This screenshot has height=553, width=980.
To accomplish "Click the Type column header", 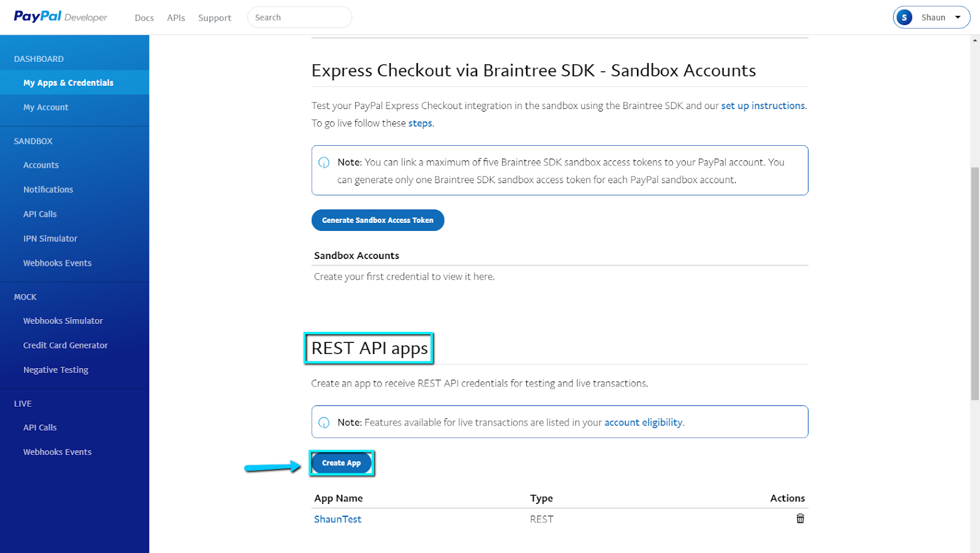I will coord(541,498).
